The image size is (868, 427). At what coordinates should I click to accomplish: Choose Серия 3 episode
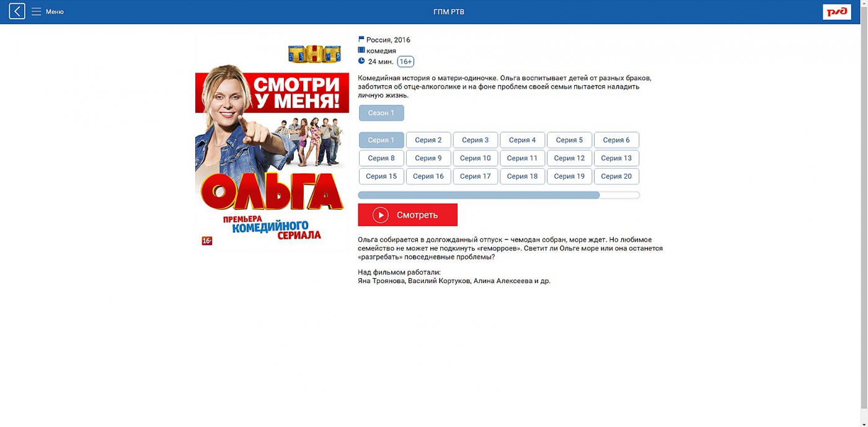(476, 140)
